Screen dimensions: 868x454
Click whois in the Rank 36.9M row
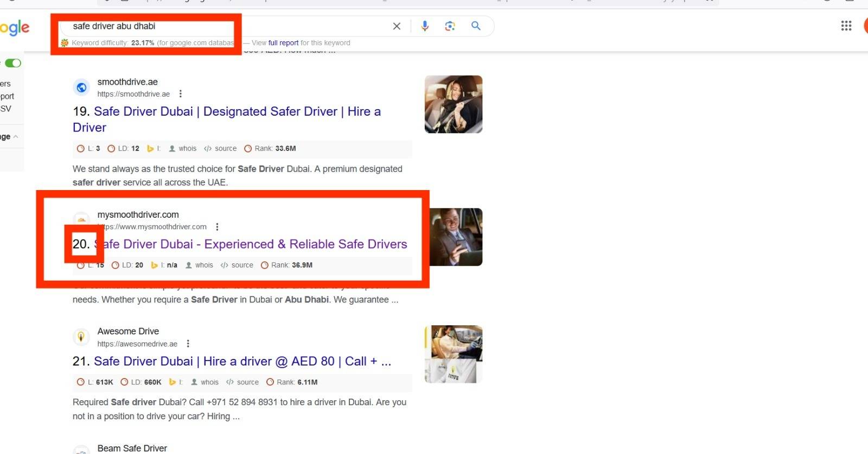click(x=199, y=265)
